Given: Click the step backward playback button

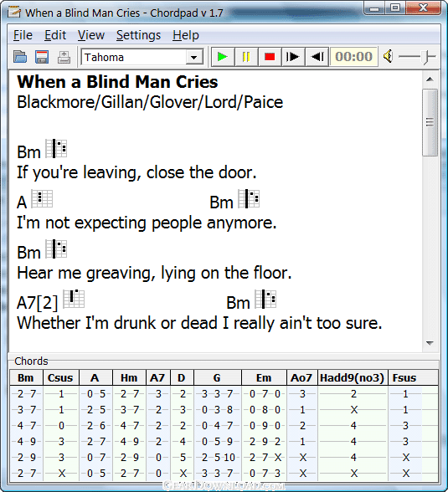Looking at the screenshot, I should [317, 57].
